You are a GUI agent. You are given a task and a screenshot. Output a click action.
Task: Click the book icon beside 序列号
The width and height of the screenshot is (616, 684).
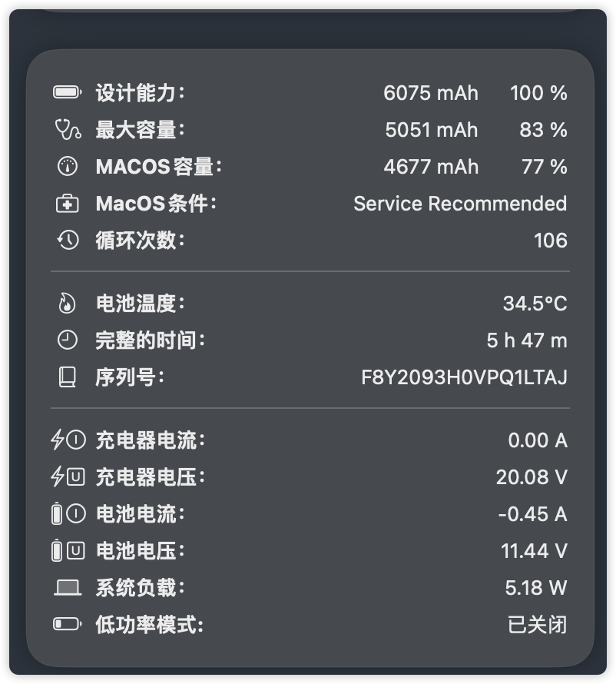point(68,377)
